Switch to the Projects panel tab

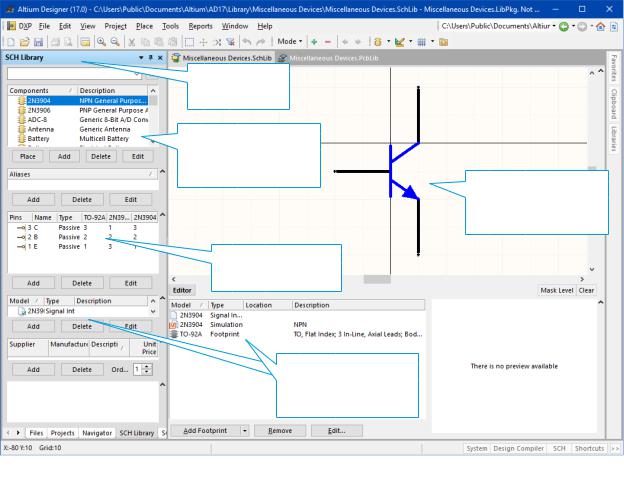click(x=62, y=433)
